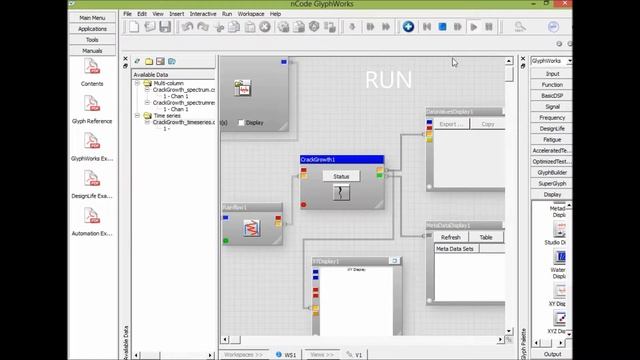Click the Table button in MetaDataDisplay1

point(486,237)
